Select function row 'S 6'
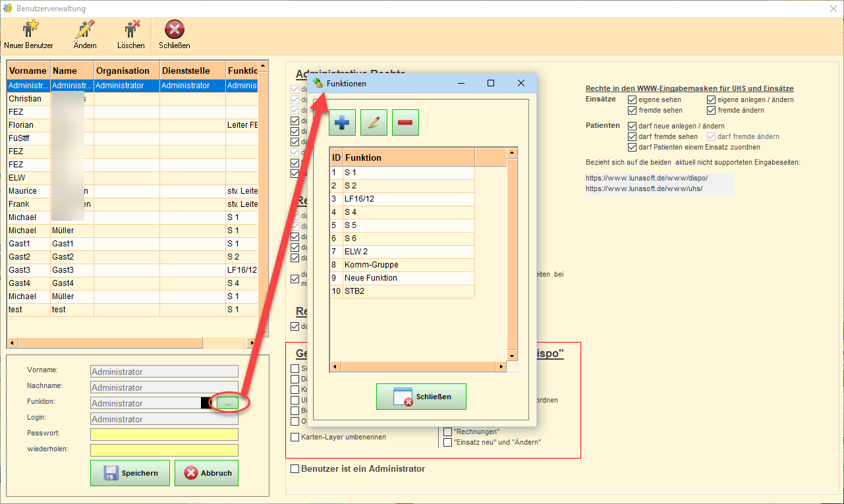844x504 pixels. tap(402, 238)
